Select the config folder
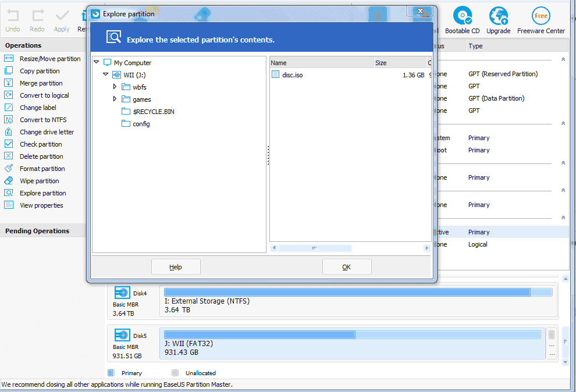The height and width of the screenshot is (392, 576). point(141,124)
